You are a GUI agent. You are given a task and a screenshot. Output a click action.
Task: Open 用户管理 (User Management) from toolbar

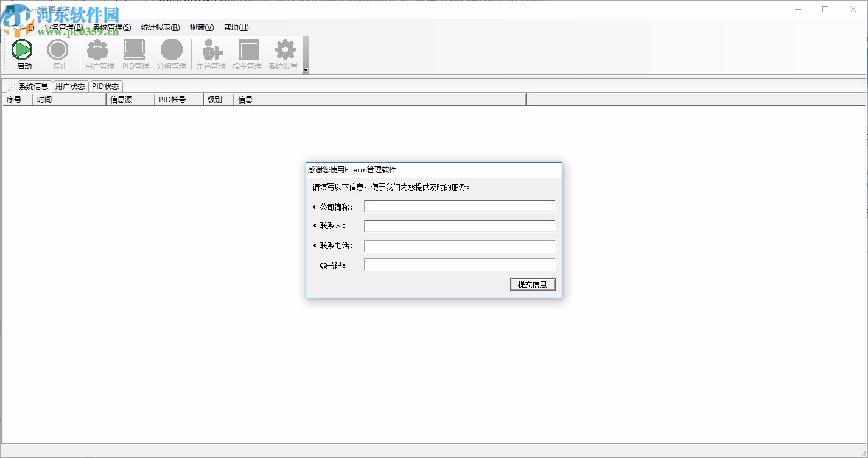[x=98, y=54]
